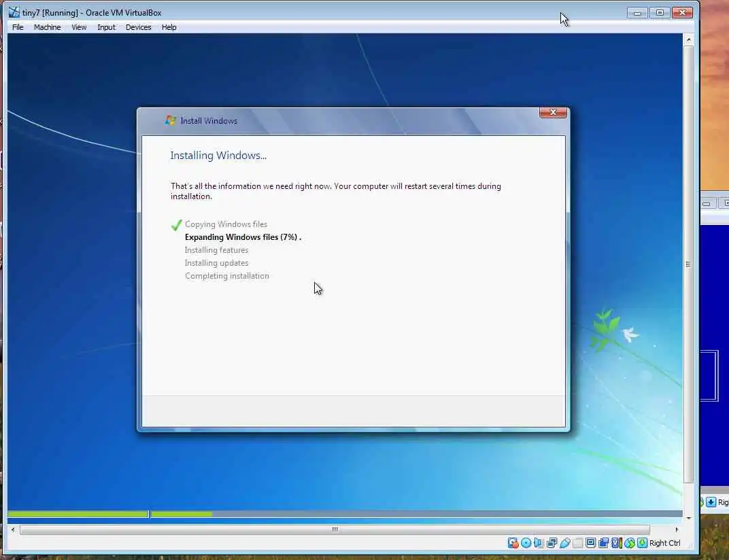
Task: Click the audio status bar icon
Action: pyautogui.click(x=539, y=543)
